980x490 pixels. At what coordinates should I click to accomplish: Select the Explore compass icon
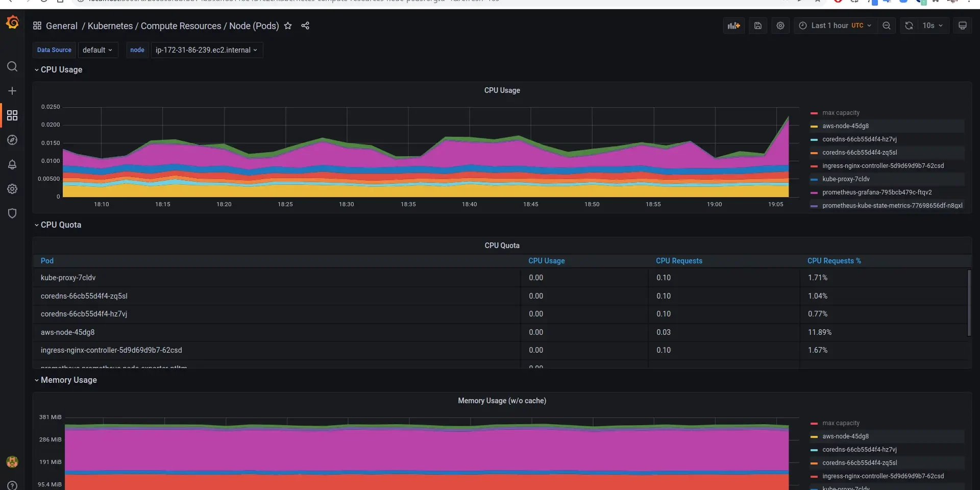12,140
